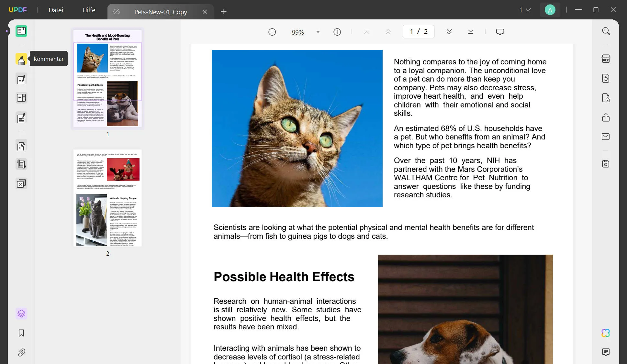Viewport: 627px width, 364px height.
Task: Open the zoom level dropdown arrow
Action: pyautogui.click(x=318, y=32)
